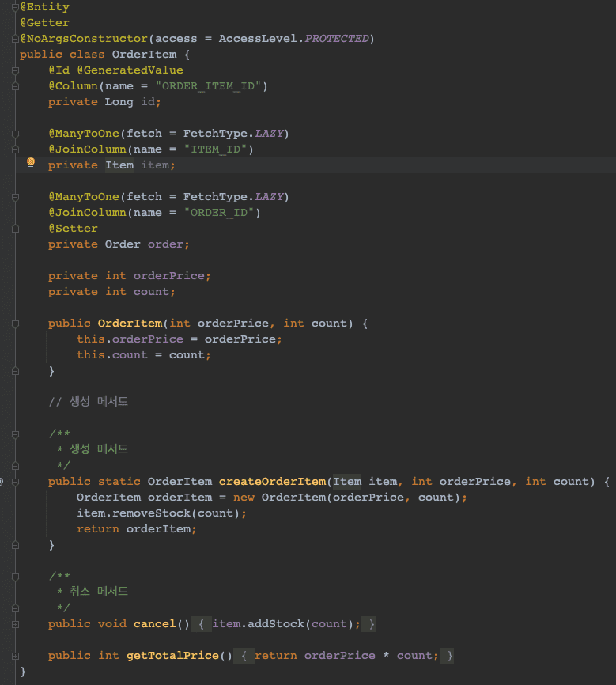
Task: Click the createOrderItem method name
Action: (272, 482)
